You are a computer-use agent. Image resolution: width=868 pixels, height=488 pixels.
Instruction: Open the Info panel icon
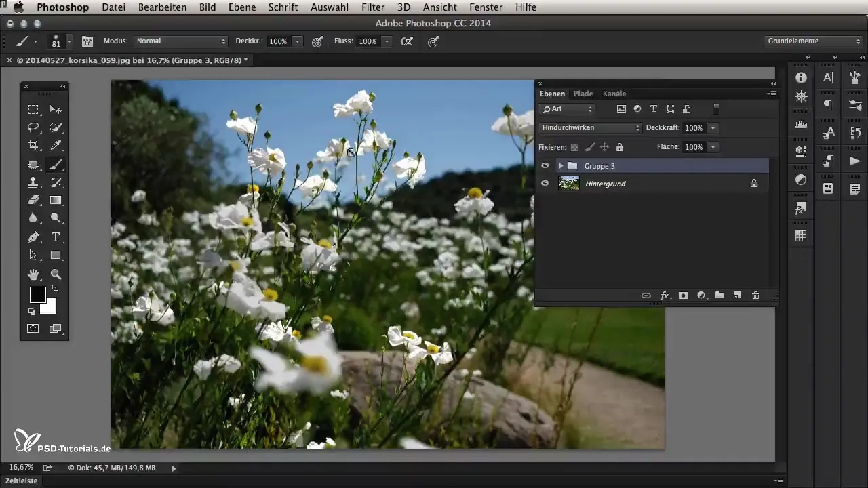coord(801,77)
